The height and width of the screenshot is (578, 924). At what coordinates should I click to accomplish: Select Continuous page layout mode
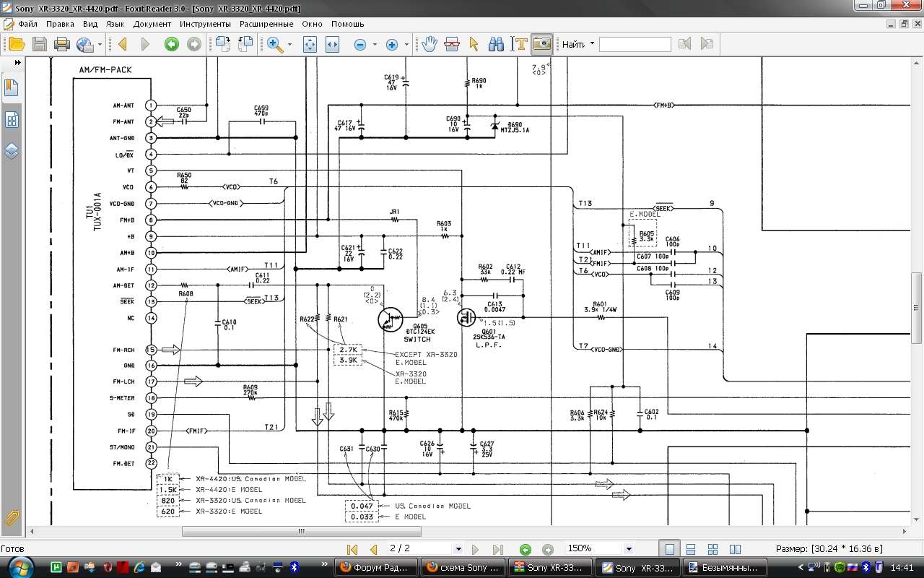coord(691,549)
